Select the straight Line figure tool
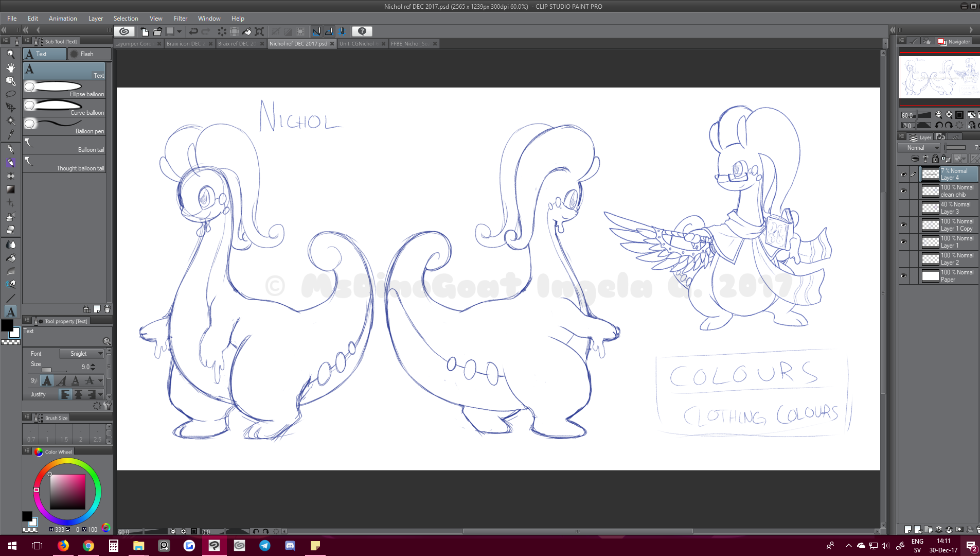 pyautogui.click(x=10, y=298)
